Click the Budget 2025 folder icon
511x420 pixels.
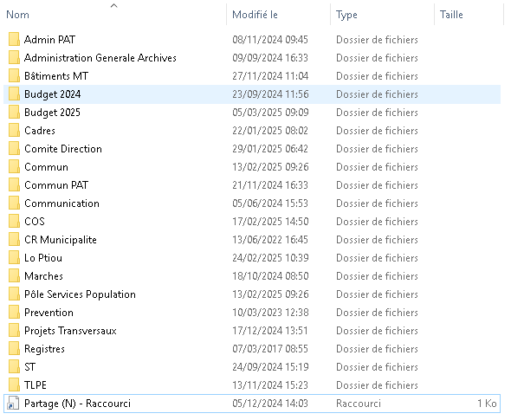[14, 113]
